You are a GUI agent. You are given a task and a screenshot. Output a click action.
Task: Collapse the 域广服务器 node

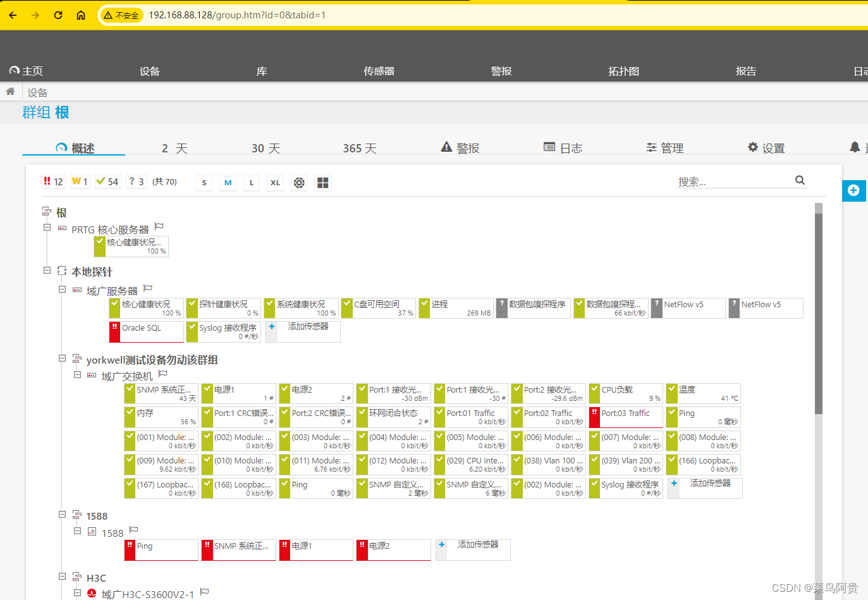[x=62, y=289]
